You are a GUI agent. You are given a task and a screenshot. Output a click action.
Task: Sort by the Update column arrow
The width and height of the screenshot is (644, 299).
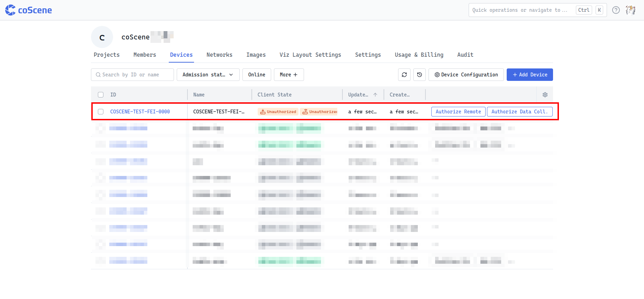coord(375,95)
